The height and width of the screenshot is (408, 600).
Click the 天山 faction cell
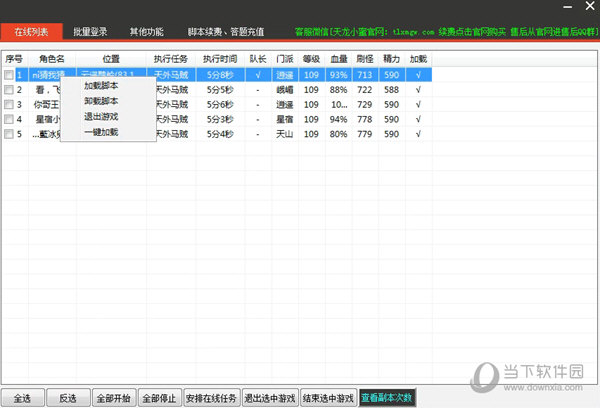pyautogui.click(x=285, y=134)
